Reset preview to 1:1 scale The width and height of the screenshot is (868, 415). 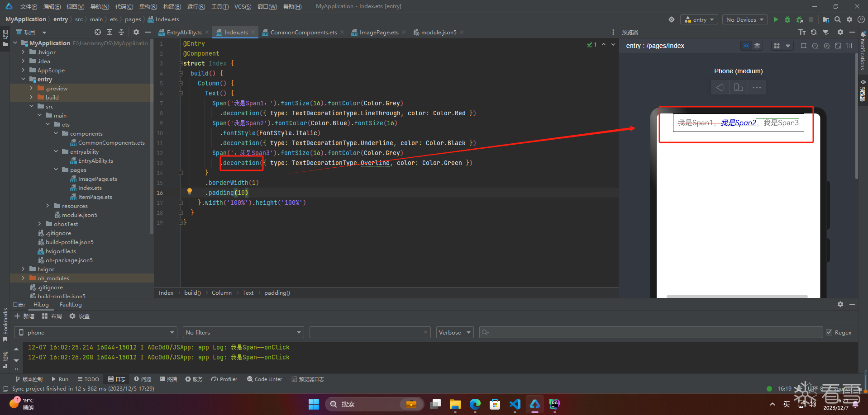(849, 46)
